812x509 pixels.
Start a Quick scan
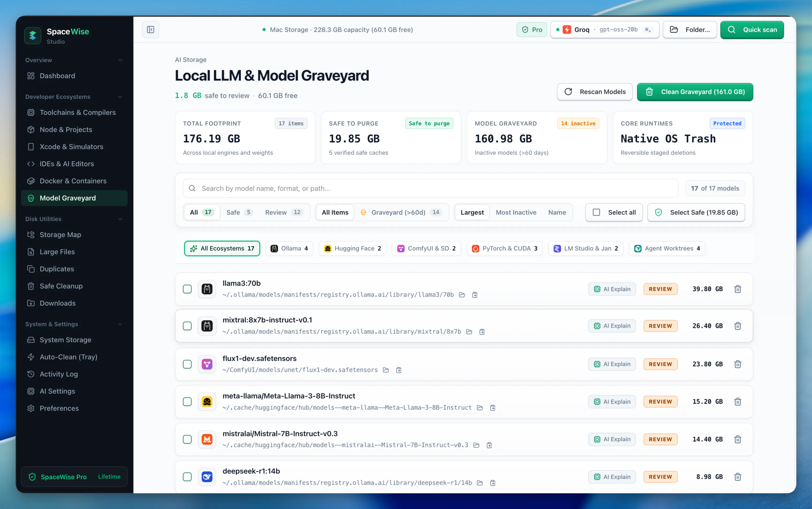752,30
